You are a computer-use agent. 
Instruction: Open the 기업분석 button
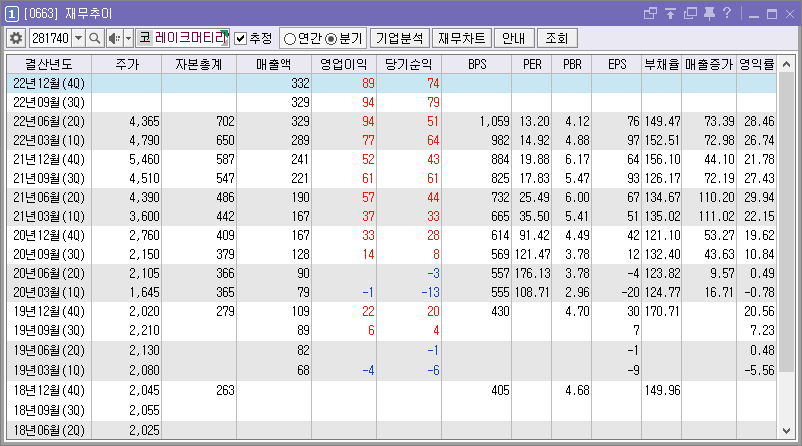coord(399,38)
